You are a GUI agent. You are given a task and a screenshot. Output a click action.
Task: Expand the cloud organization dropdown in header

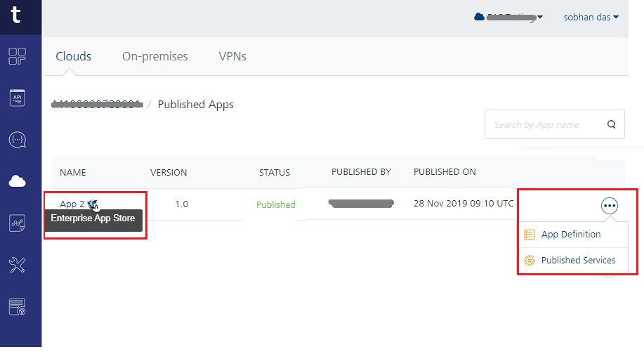pyautogui.click(x=508, y=17)
